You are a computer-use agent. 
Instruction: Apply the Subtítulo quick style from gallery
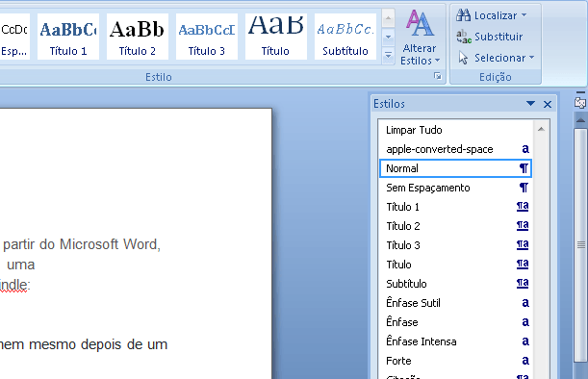click(x=345, y=37)
